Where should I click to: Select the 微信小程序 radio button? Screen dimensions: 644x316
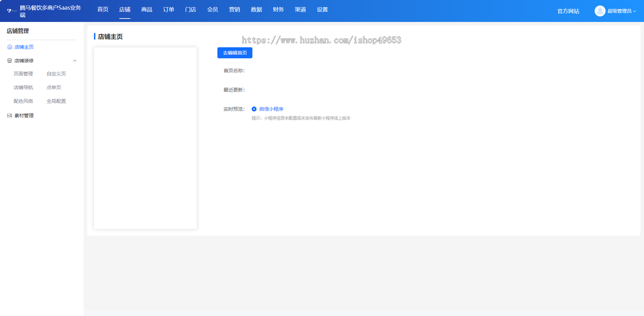point(254,109)
